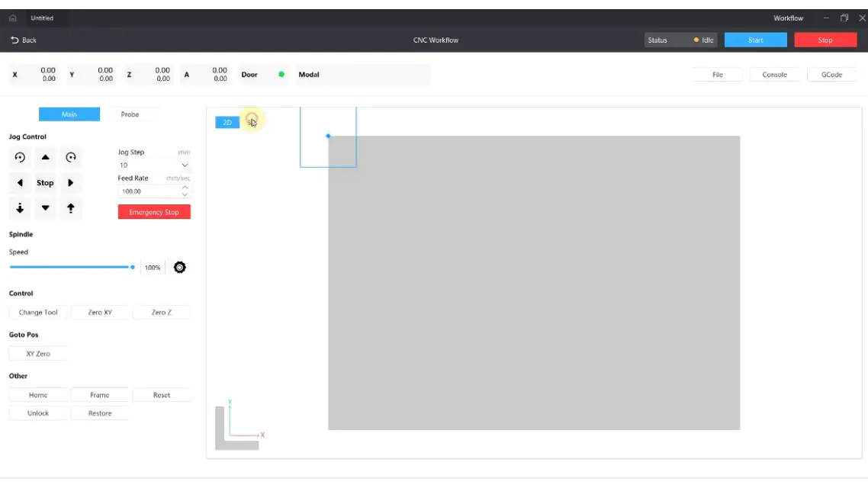Lower Z axis with the down-arrow icon
The image size is (868, 488).
(20, 208)
